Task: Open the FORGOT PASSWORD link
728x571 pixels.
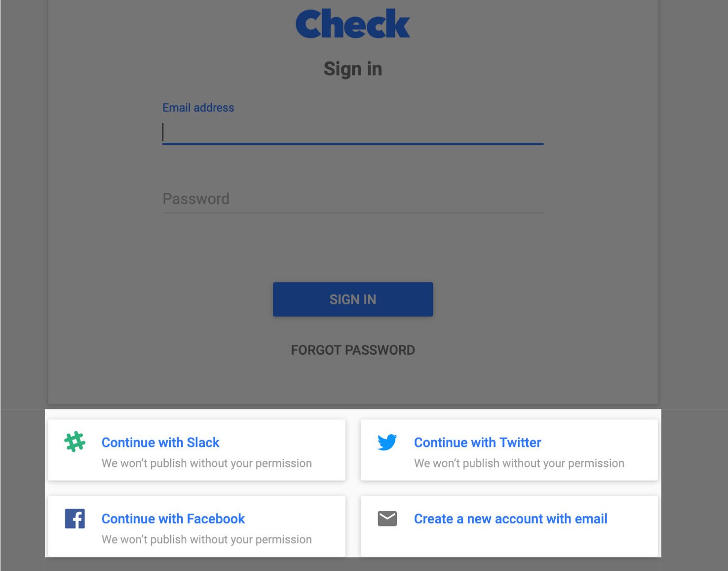Action: click(x=353, y=350)
